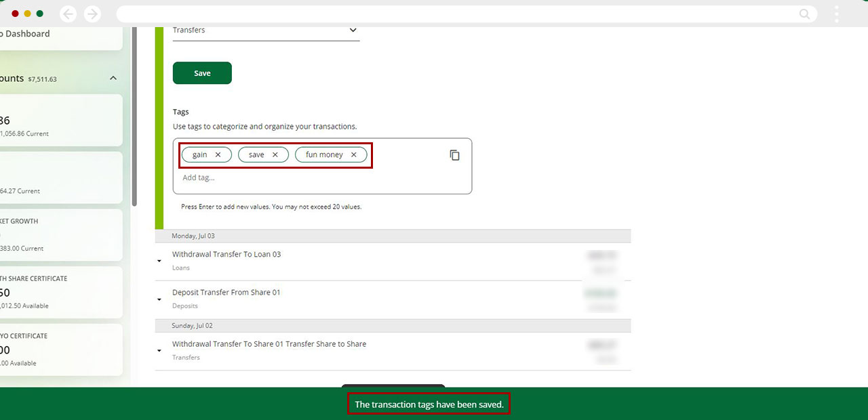This screenshot has width=868, height=420.
Task: Click the search magnifier icon
Action: pyautogui.click(x=804, y=14)
